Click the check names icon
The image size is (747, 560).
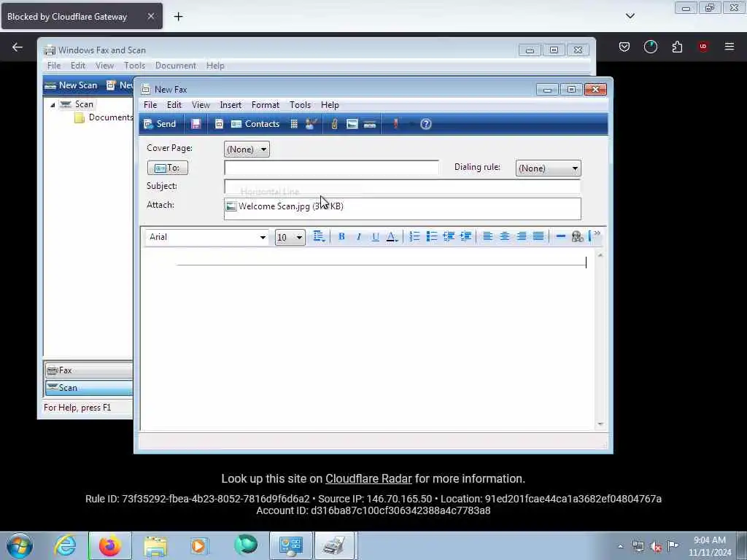tap(311, 124)
